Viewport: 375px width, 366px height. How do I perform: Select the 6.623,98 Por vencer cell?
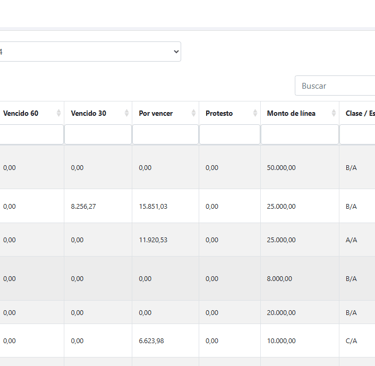[151, 341]
